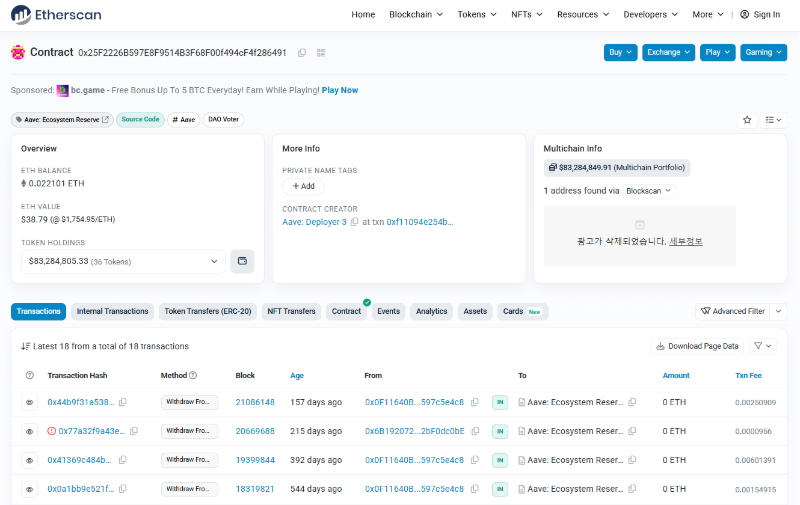
Task: Open the Aave: Deployer 3 link
Action: [x=314, y=222]
